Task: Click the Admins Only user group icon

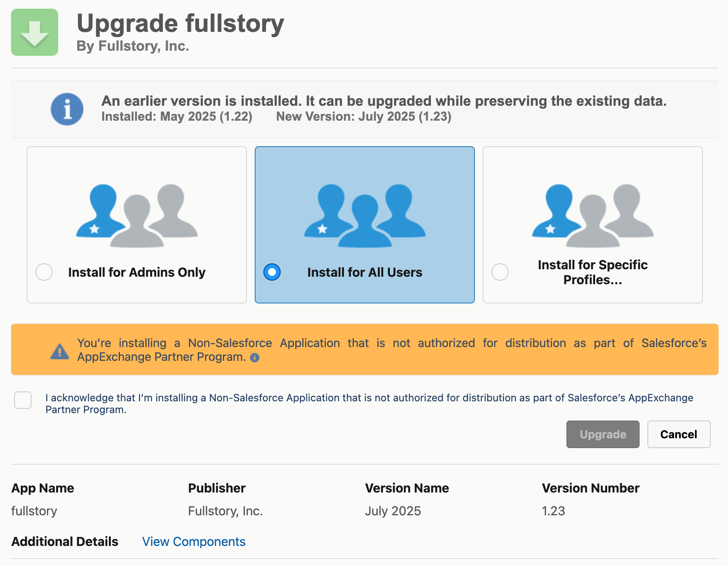Action: pyautogui.click(x=137, y=215)
